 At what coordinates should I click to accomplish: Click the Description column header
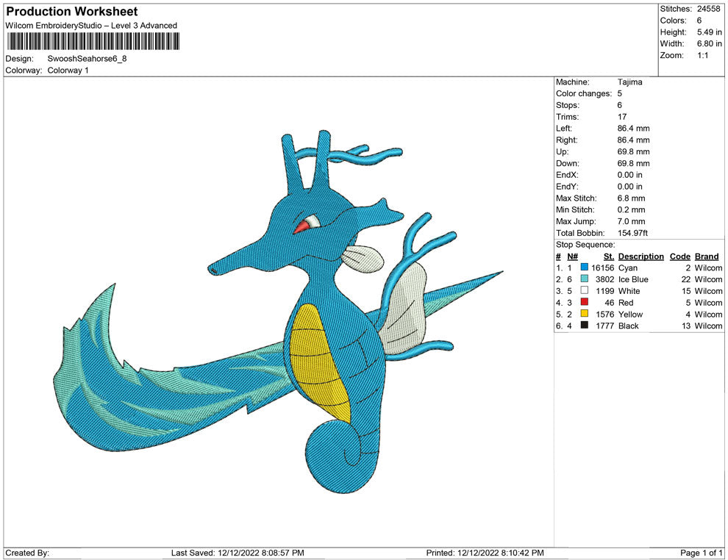point(640,256)
